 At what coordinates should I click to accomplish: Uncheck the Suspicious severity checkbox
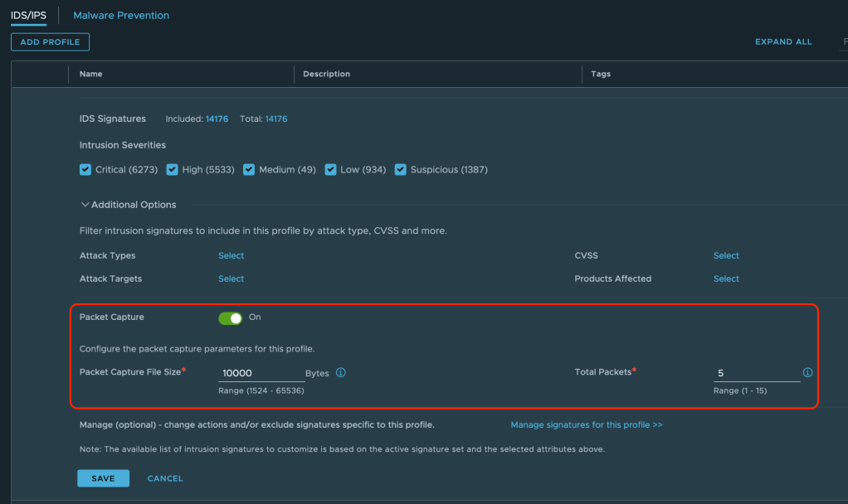(401, 170)
